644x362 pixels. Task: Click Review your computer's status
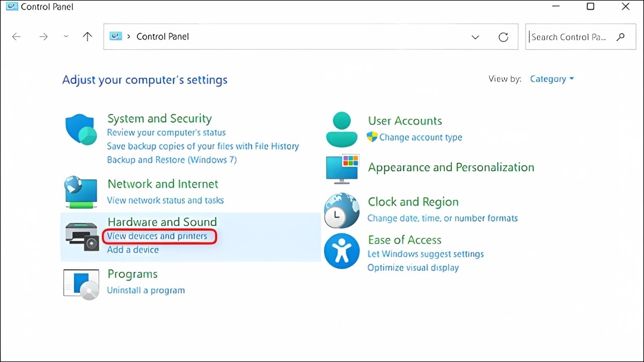coord(166,132)
